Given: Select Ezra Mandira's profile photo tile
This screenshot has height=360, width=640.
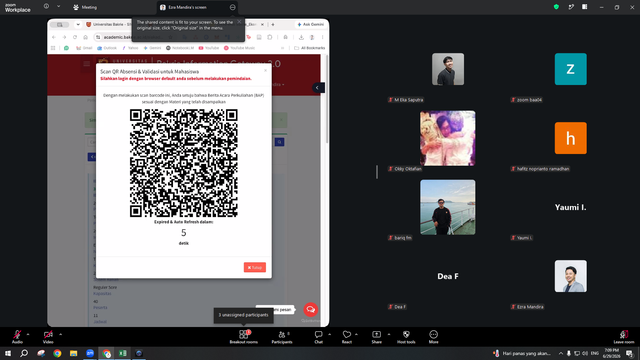Looking at the screenshot, I should click(571, 276).
